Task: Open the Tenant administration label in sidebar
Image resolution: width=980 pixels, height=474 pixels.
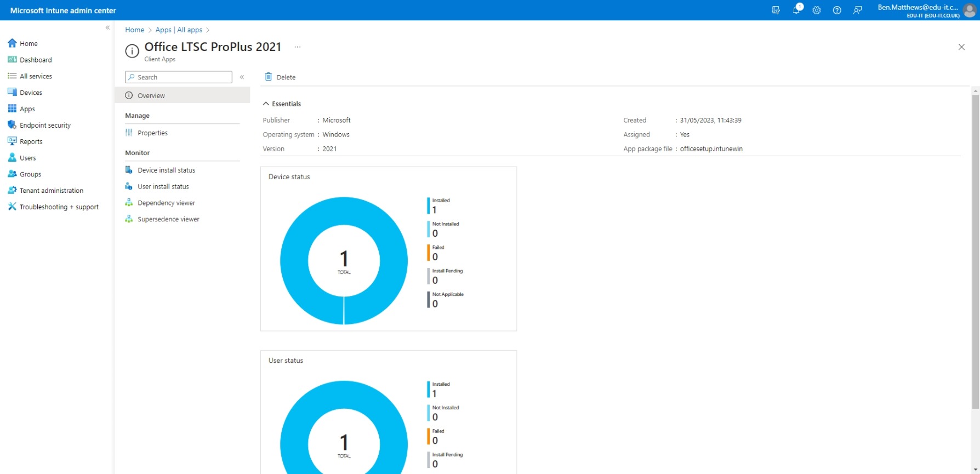Action: [52, 191]
